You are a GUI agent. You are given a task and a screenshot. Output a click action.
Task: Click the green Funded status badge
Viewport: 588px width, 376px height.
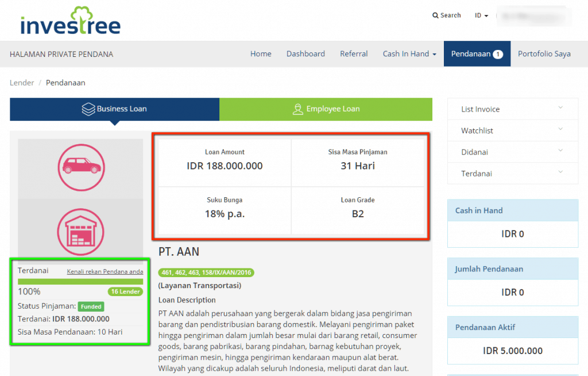pos(91,306)
